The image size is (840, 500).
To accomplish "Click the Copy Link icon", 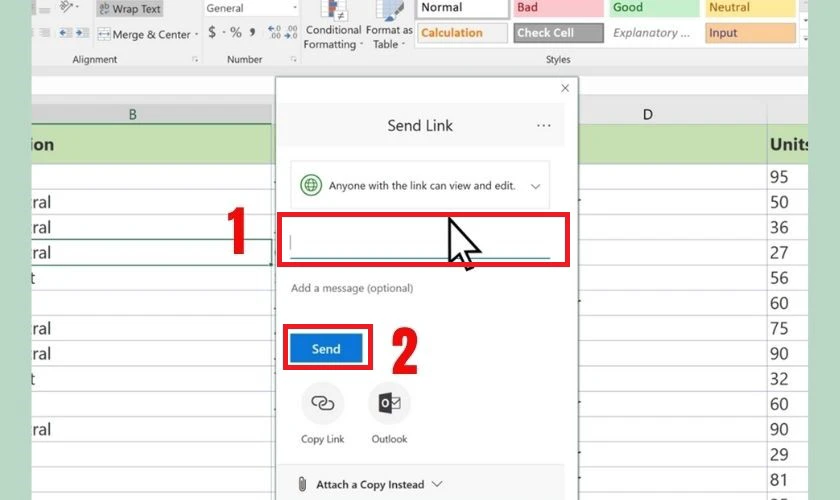I will coord(322,403).
